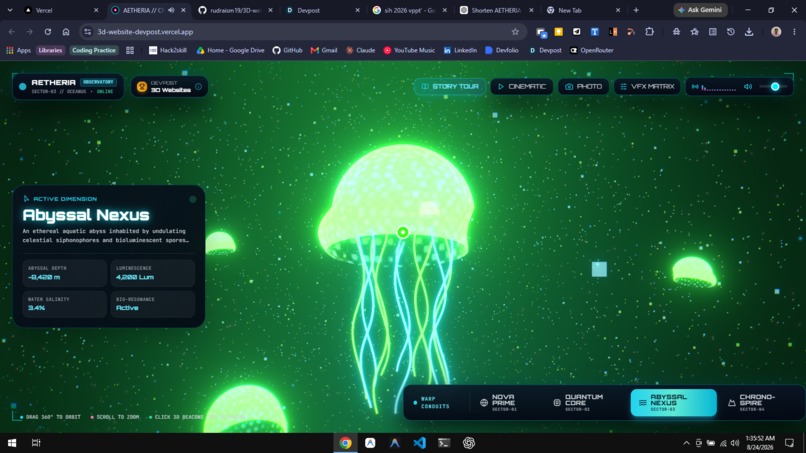Click the Luminescence 4,200 Lum stat
This screenshot has height=453, width=806.
coord(153,273)
